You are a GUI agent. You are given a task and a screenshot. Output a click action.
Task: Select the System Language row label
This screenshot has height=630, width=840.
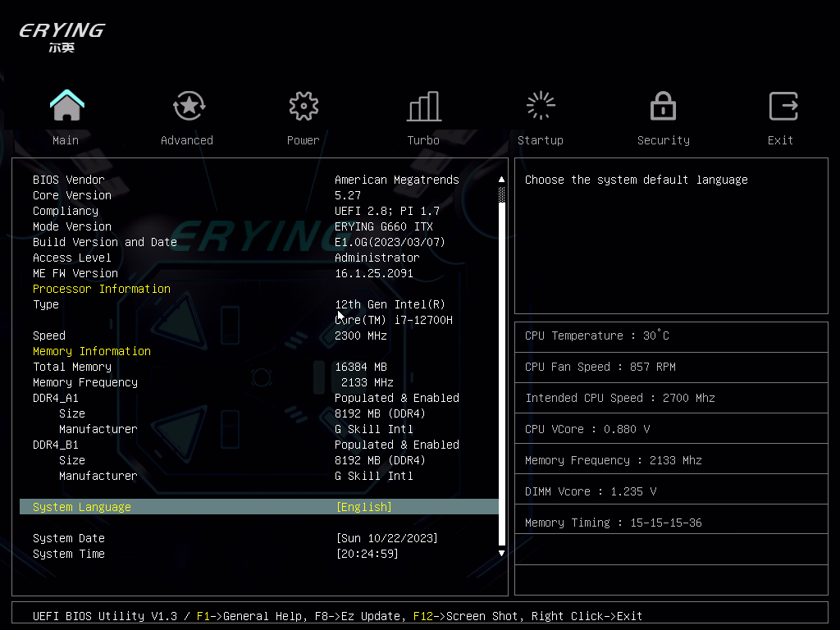[x=82, y=507]
